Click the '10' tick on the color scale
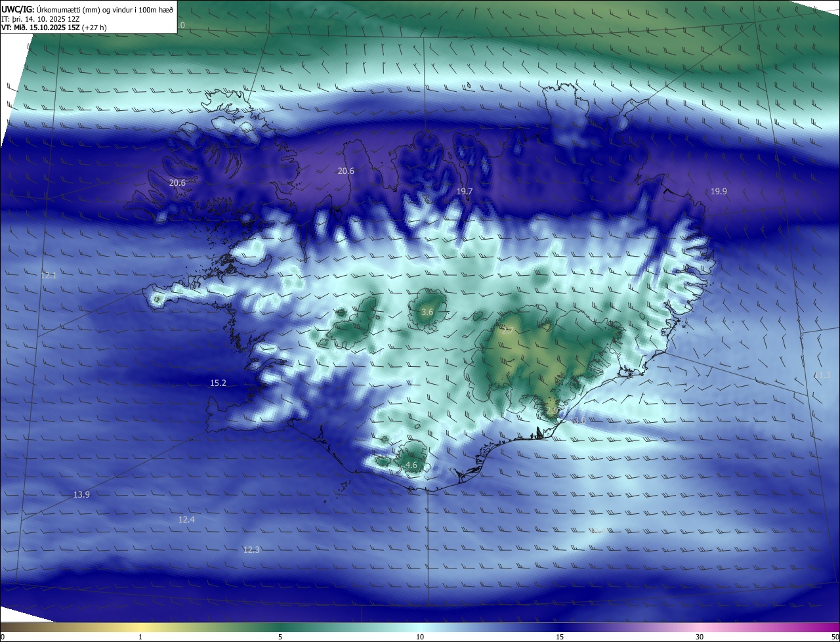Screen dimensions: 840x642 coord(420,637)
